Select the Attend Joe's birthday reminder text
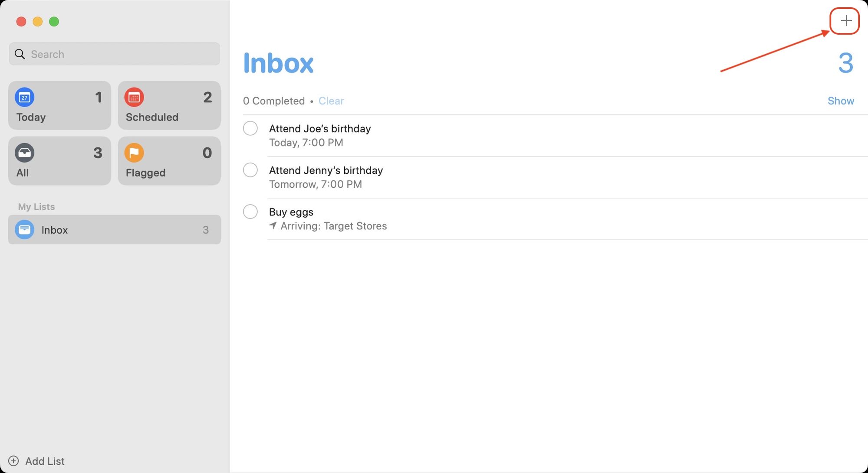Screen dimensions: 868x473 coord(320,128)
